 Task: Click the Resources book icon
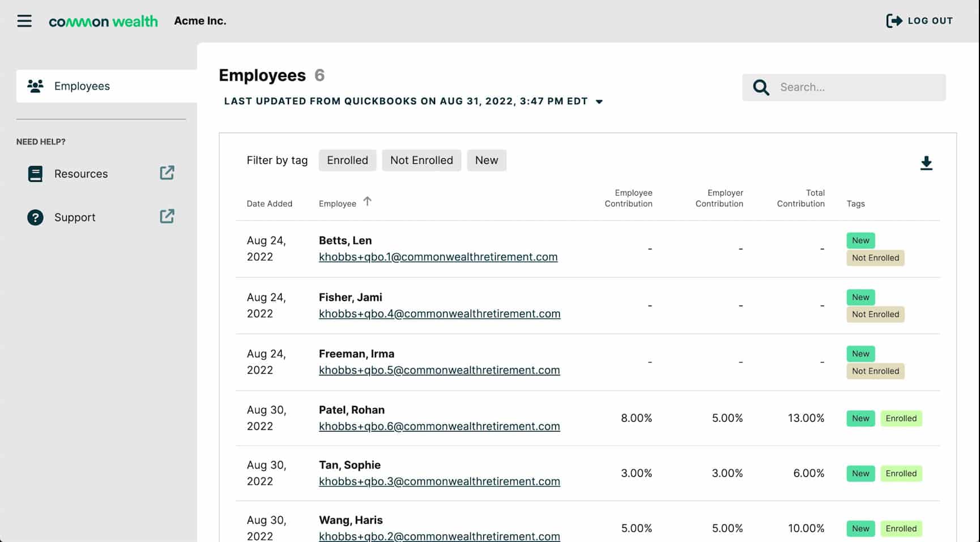point(35,174)
